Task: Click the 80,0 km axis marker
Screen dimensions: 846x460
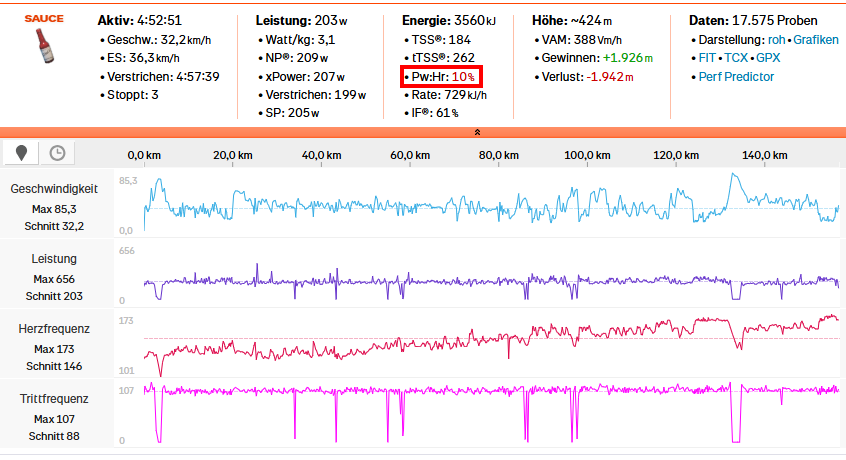Action: (496, 155)
